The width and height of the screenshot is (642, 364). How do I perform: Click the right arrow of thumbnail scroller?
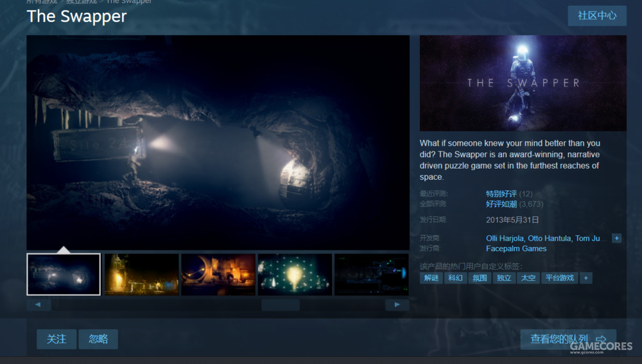point(397,305)
